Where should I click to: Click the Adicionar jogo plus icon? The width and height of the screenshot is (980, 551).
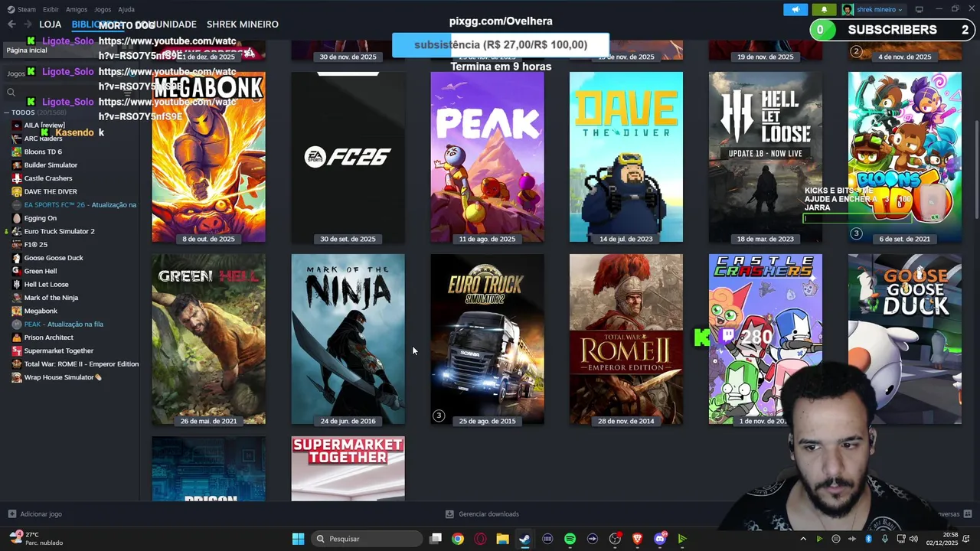click(11, 514)
